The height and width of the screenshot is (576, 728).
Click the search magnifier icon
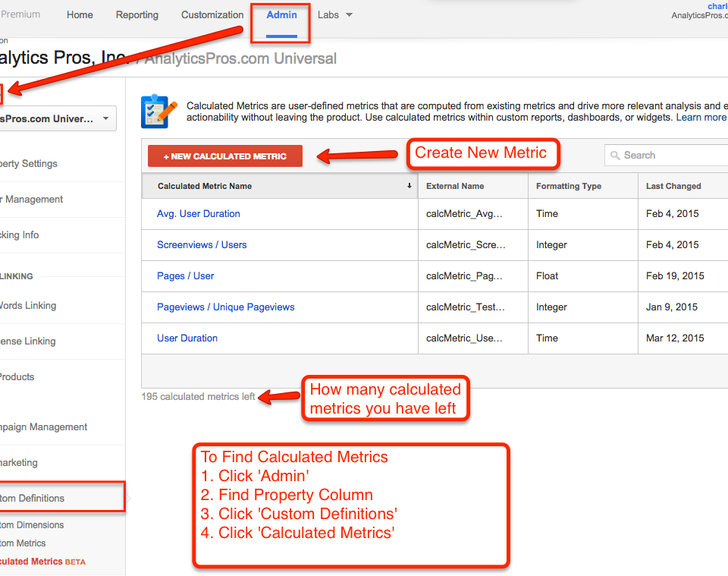[x=615, y=155]
